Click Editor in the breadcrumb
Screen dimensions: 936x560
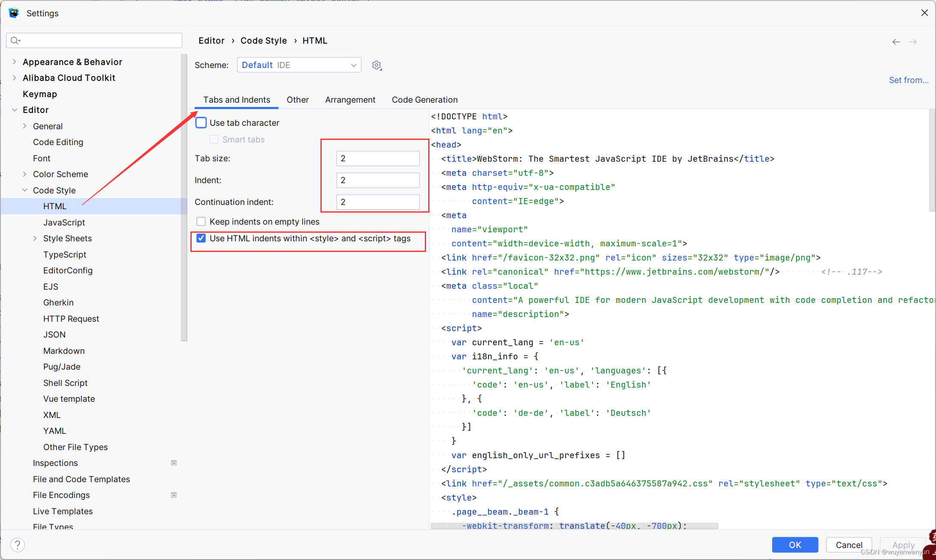pyautogui.click(x=211, y=41)
